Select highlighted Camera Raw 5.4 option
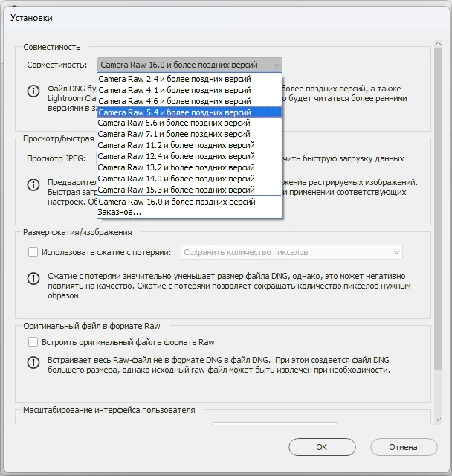This screenshot has height=476, width=452. [x=190, y=112]
